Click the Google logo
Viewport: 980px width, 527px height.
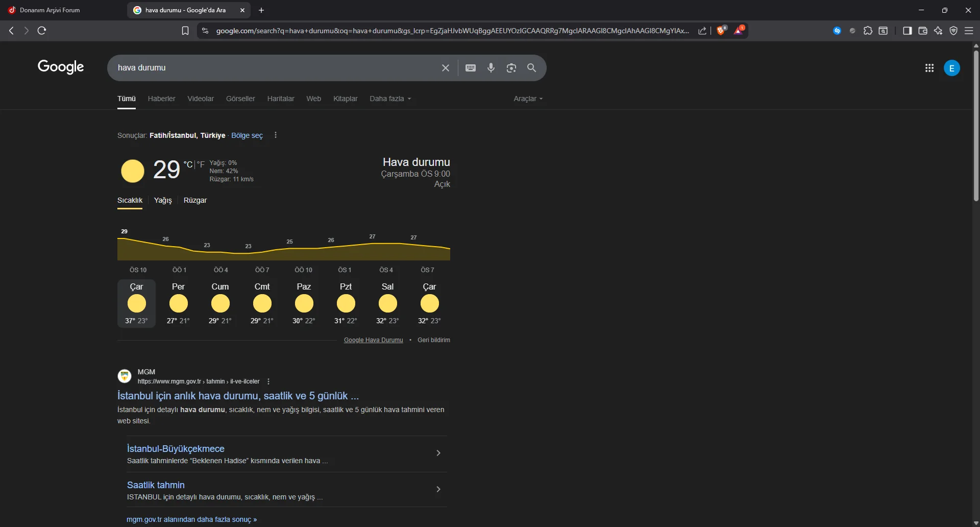coord(61,67)
